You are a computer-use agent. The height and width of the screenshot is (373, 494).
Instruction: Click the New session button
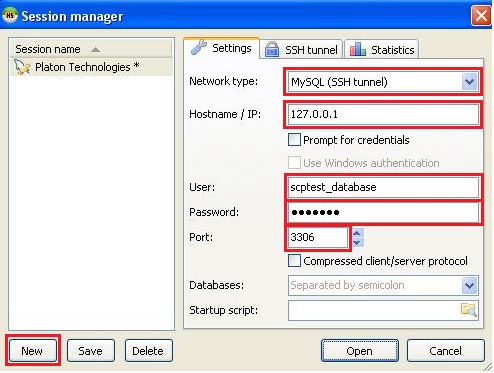[32, 351]
